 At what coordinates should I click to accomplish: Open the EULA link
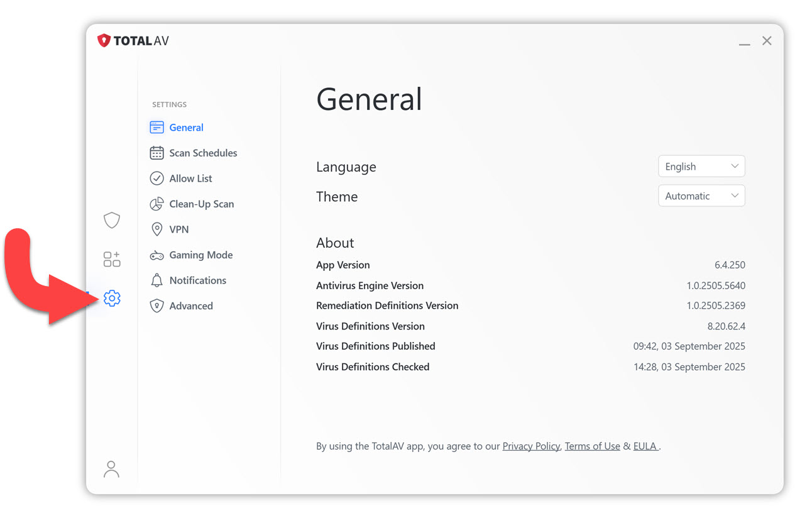tap(645, 446)
